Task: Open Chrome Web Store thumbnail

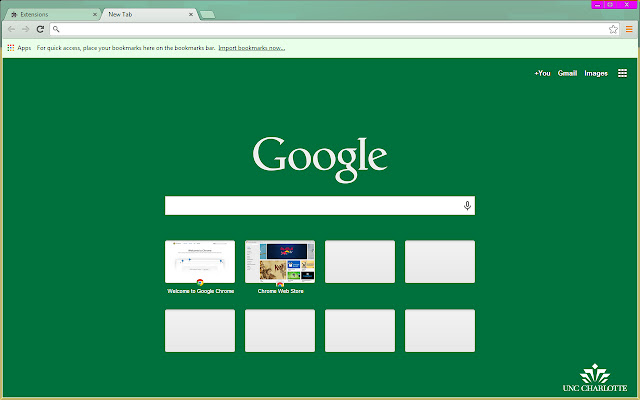Action: coord(280,262)
